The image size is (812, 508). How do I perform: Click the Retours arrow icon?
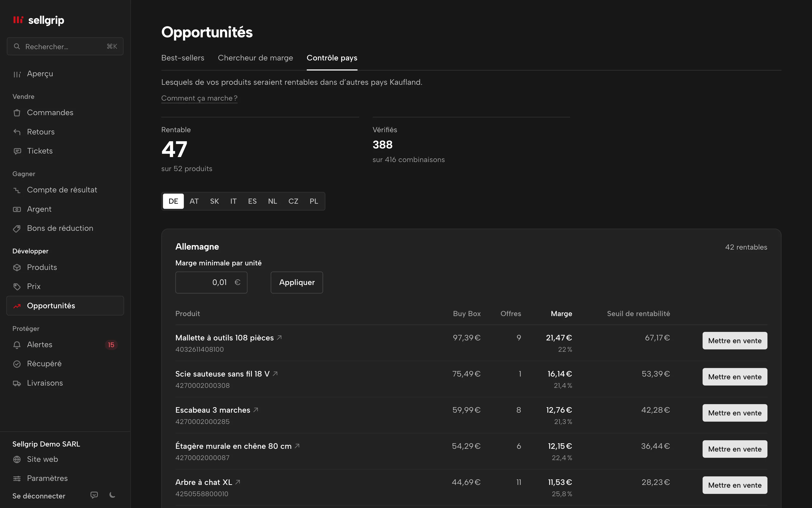point(17,132)
